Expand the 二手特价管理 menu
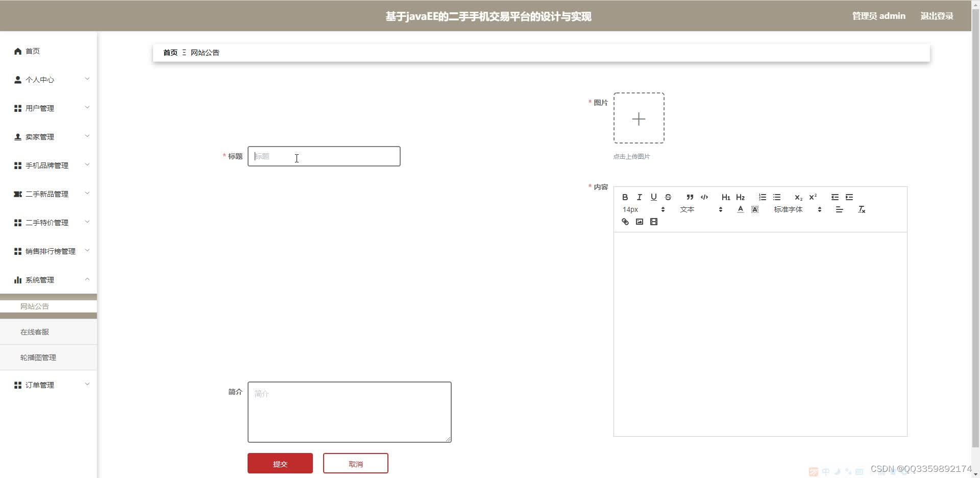This screenshot has height=478, width=980. (x=48, y=223)
